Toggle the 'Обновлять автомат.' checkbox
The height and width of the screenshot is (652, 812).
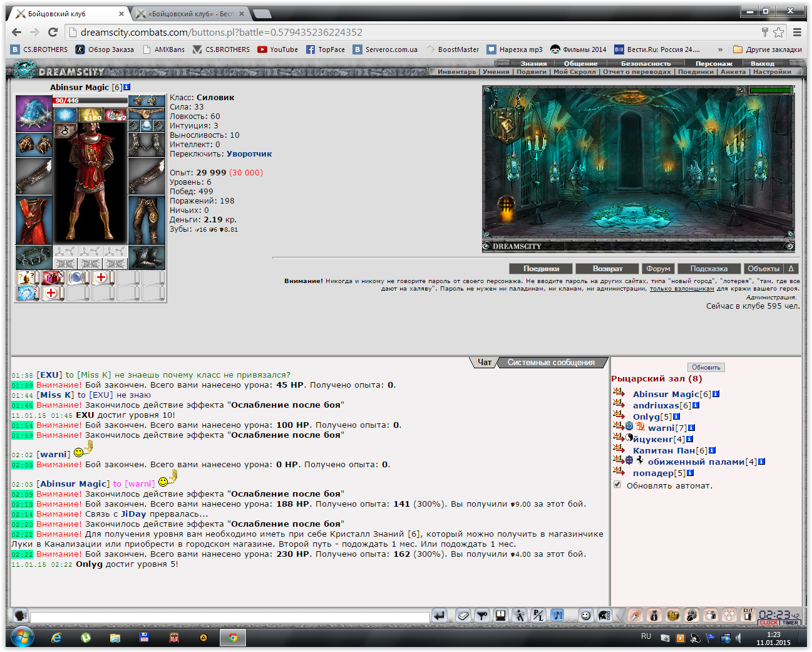[617, 485]
